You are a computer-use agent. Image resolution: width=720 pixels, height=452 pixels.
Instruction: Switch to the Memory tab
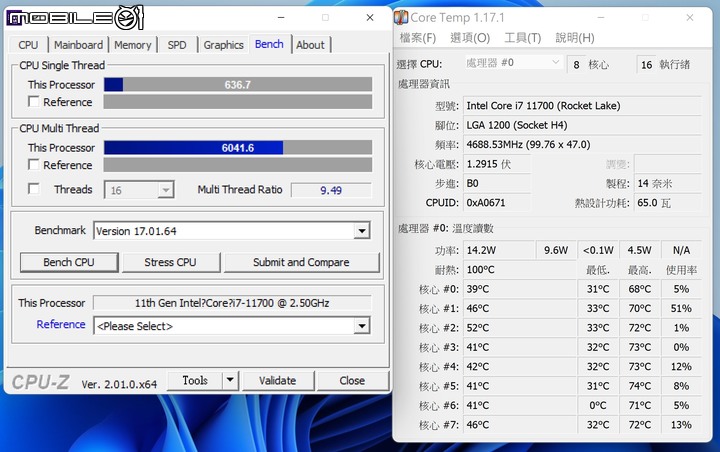pos(133,45)
